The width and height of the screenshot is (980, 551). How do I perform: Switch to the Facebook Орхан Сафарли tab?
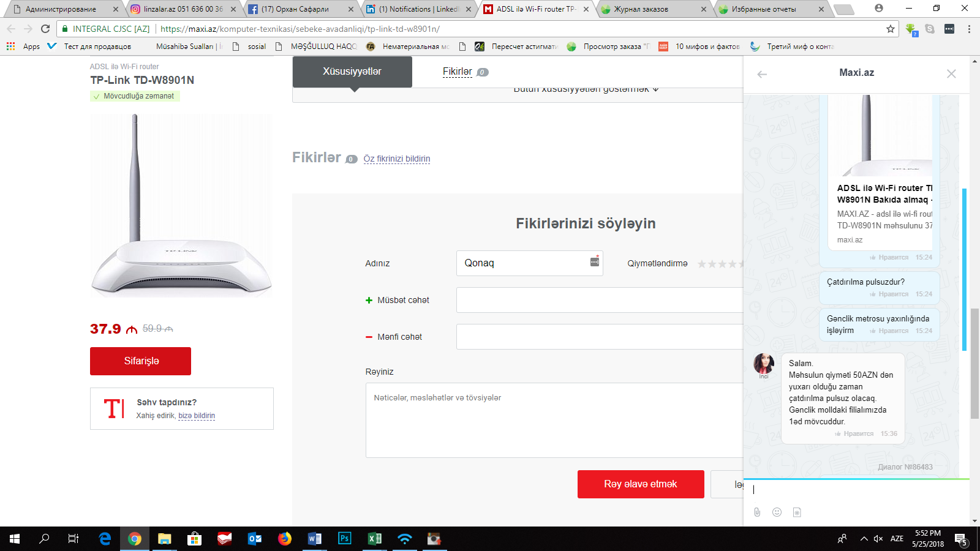[x=300, y=9]
